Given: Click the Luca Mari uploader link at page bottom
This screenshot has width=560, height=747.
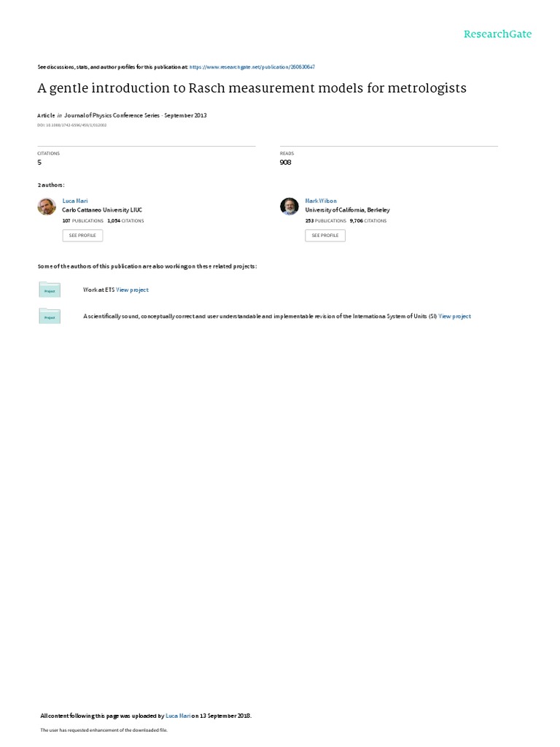Looking at the screenshot, I should coord(178,716).
